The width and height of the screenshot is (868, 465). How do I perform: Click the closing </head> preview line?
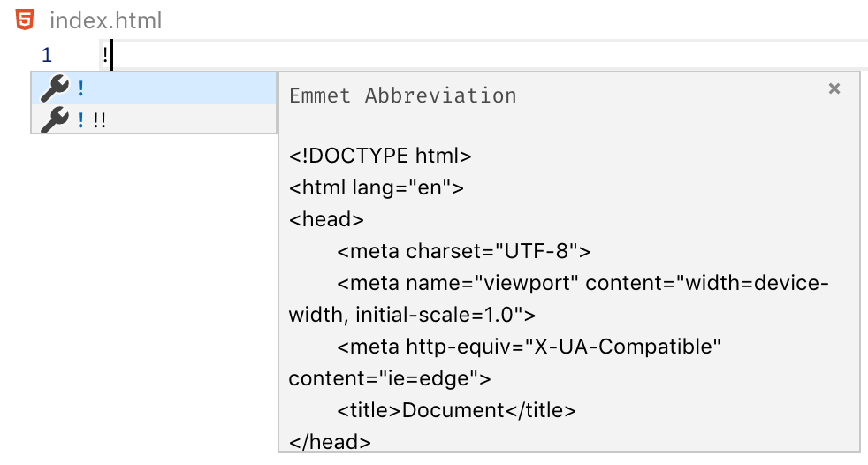coord(330,442)
